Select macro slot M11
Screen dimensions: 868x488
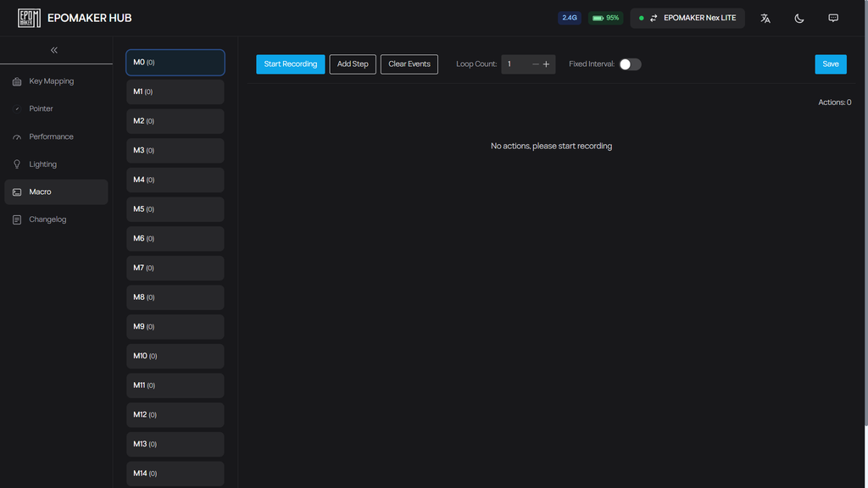coord(175,385)
